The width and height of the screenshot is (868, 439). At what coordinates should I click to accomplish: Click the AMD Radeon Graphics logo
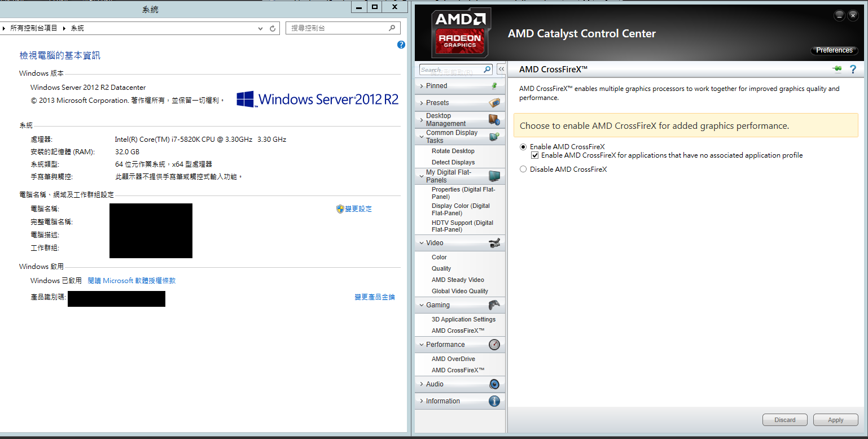[461, 32]
